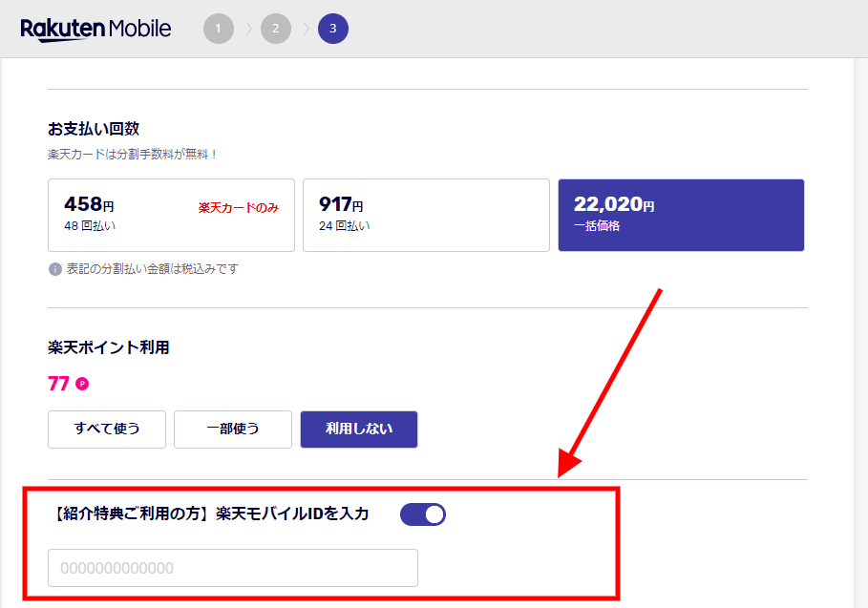868x608 pixels.
Task: Click the Rakuten Mobile logo
Action: [x=95, y=30]
